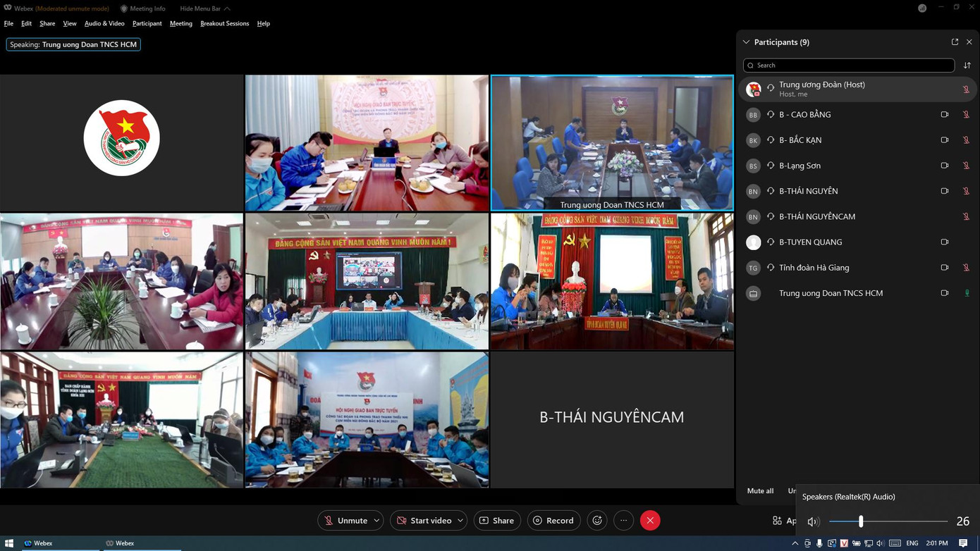Click the Mute all button
Image resolution: width=980 pixels, height=551 pixels.
(x=760, y=490)
